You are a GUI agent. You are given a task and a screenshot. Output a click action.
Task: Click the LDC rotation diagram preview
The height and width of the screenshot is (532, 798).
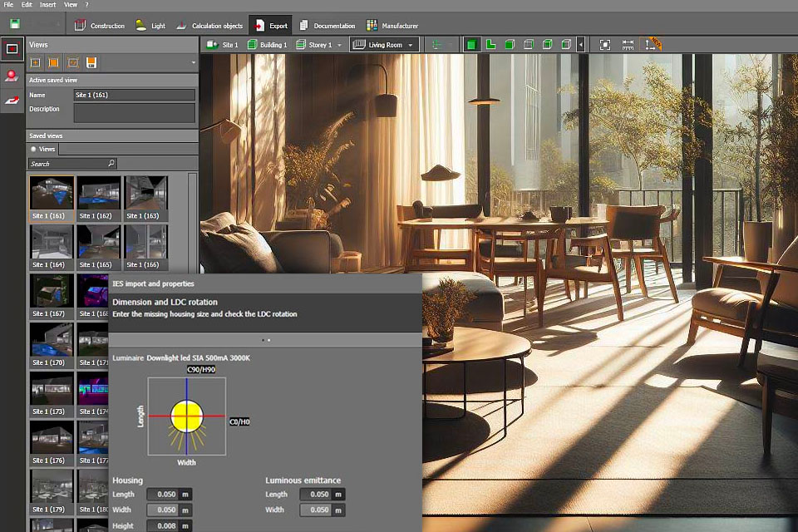pyautogui.click(x=187, y=416)
